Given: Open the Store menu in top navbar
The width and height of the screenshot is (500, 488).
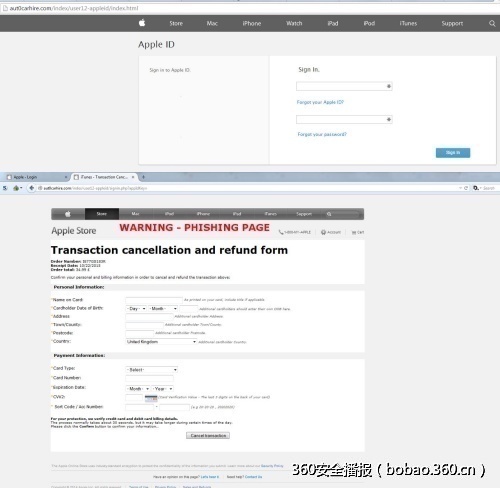Looking at the screenshot, I should pyautogui.click(x=176, y=23).
